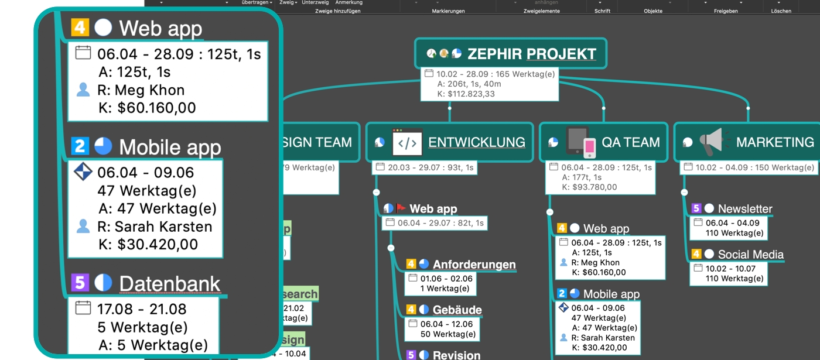This screenshot has width=820, height=360.
Task: Click the megaphone icon on MARKETING topic
Action: pos(711,142)
